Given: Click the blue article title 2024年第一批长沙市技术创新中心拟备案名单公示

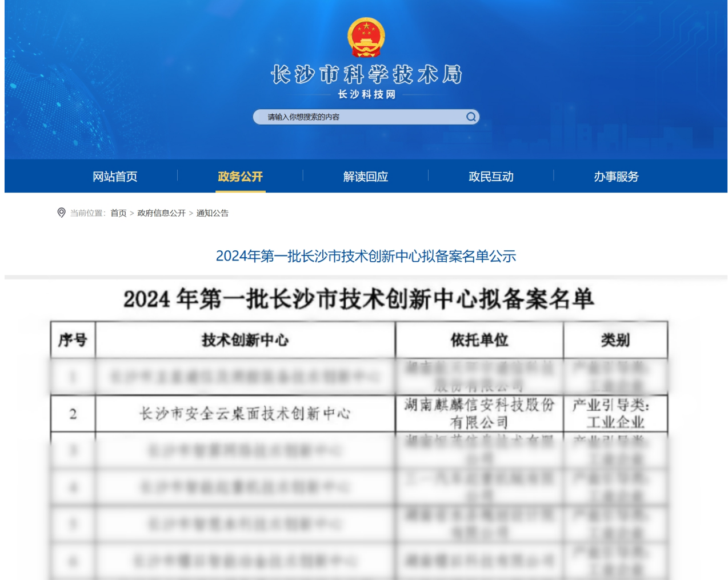Looking at the screenshot, I should (x=366, y=256).
